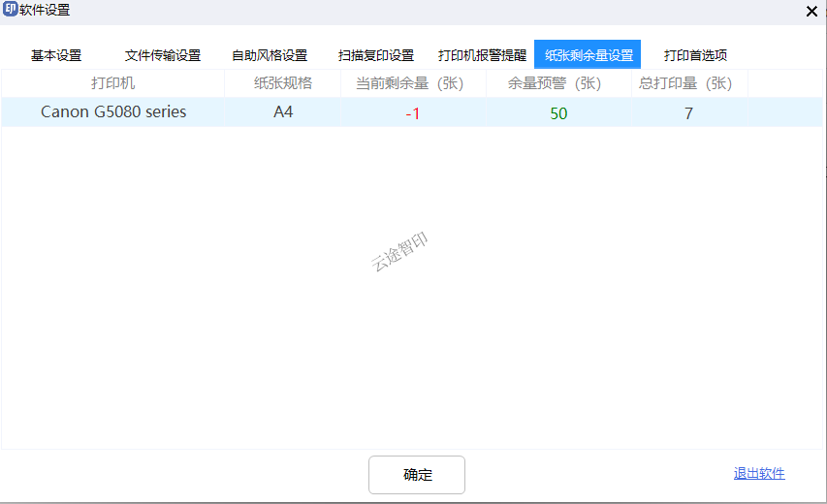Image resolution: width=827 pixels, height=504 pixels.
Task: Select the Canon G5080 series row
Action: 411,112
